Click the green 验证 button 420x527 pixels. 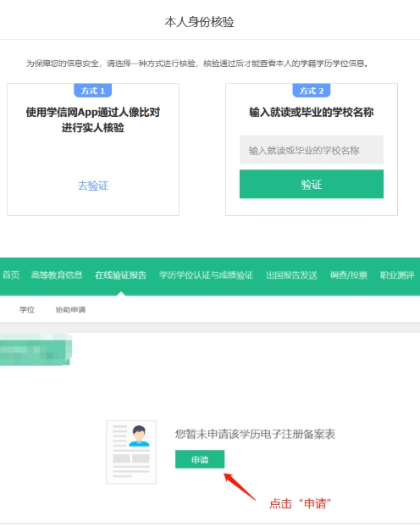[x=311, y=184]
